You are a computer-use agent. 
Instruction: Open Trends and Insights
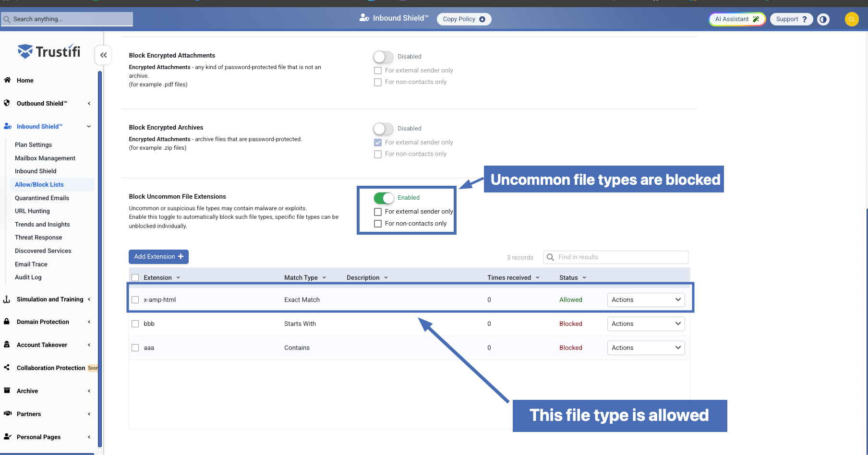[42, 224]
